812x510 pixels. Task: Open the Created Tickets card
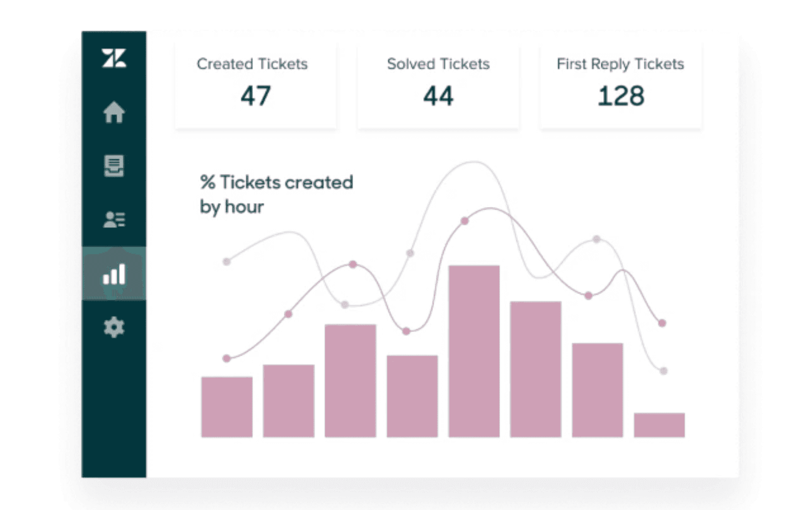point(254,83)
